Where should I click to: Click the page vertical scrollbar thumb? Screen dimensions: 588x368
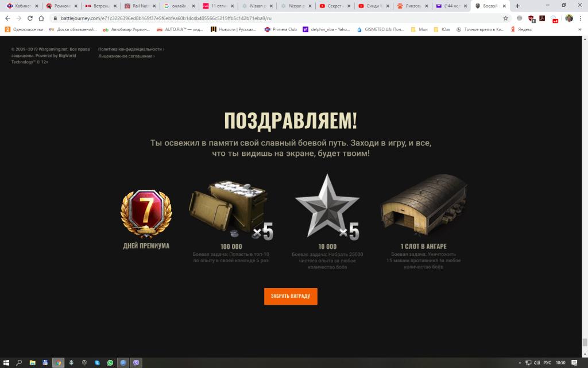click(x=585, y=342)
